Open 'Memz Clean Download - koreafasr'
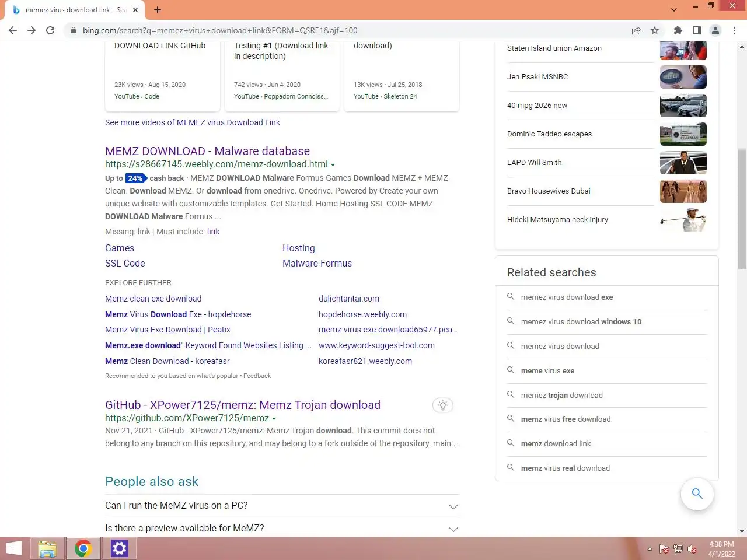Viewport: 747px width, 560px height. (x=167, y=361)
